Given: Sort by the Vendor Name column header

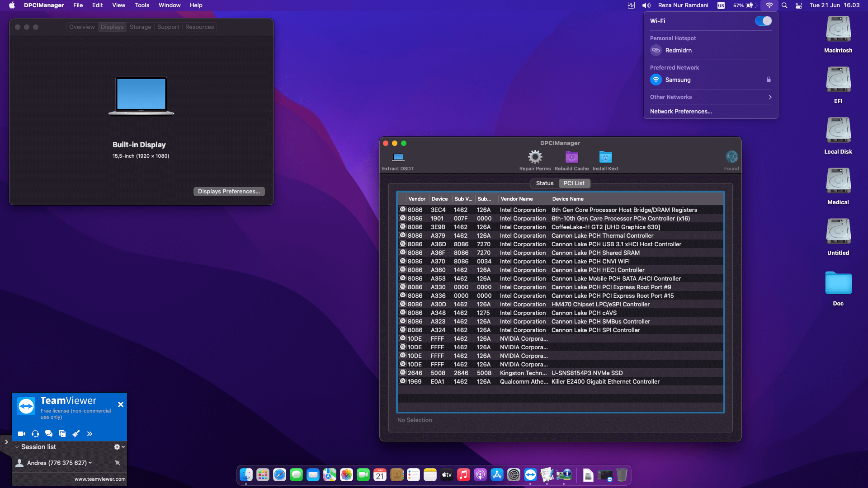Looking at the screenshot, I should (x=524, y=199).
